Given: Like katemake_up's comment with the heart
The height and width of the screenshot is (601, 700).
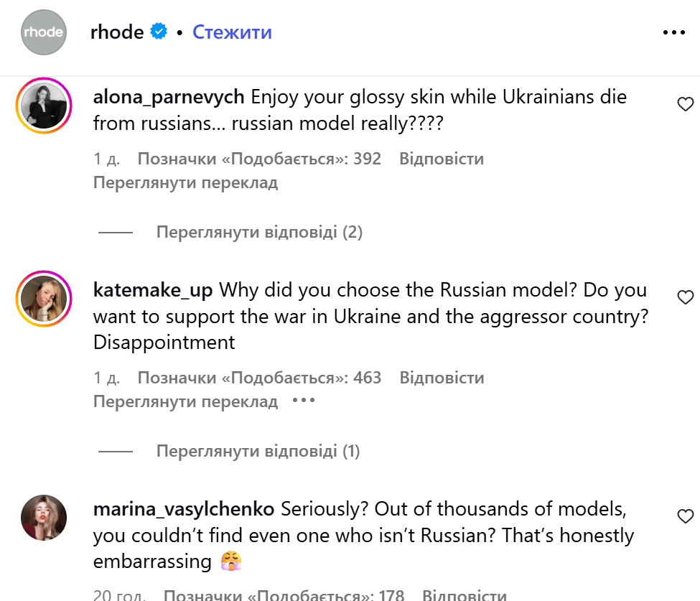Looking at the screenshot, I should click(x=686, y=297).
